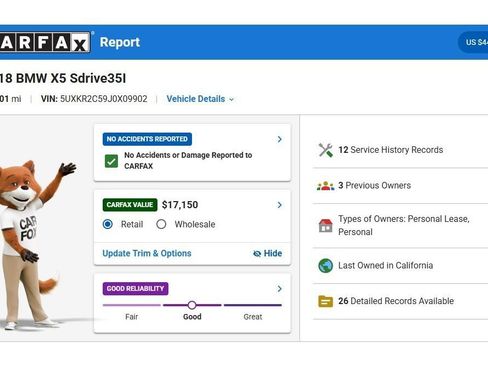488x366 pixels.
Task: Expand the Vehicle Details dropdown
Action: (200, 99)
